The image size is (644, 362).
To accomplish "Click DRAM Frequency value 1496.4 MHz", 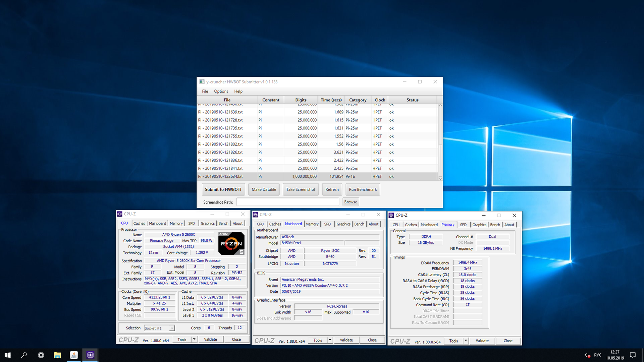I will (467, 263).
